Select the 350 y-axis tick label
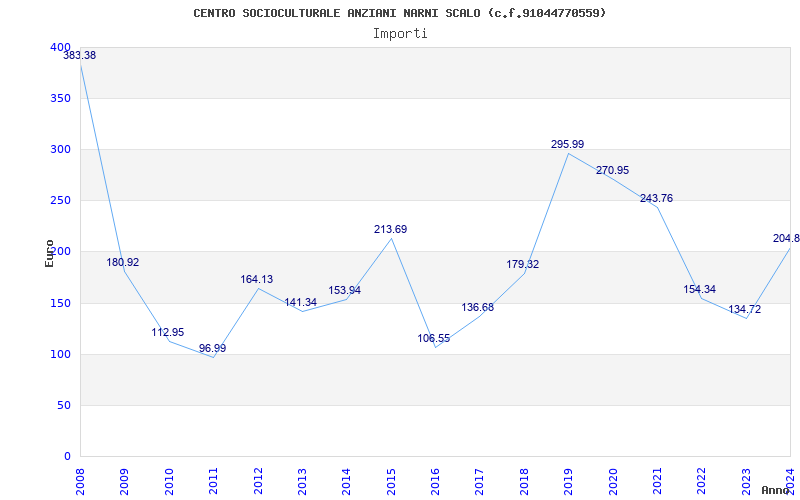Image resolution: width=800 pixels, height=500 pixels. coord(60,98)
